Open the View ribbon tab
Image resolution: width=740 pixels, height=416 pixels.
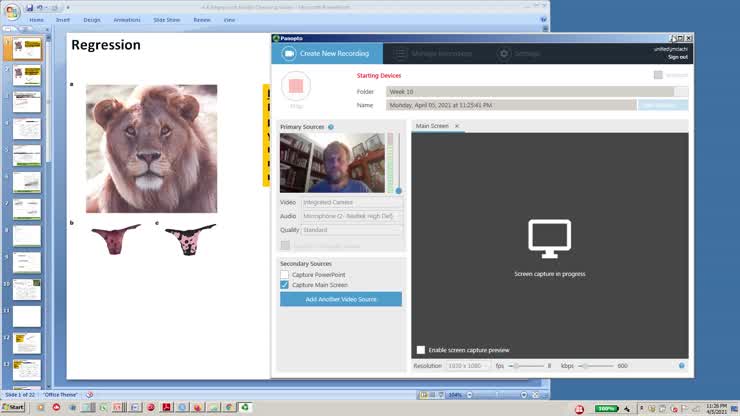click(229, 20)
